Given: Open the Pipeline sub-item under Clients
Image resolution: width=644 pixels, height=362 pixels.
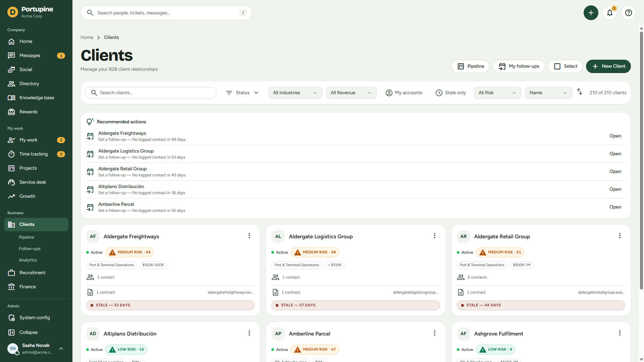Looking at the screenshot, I should coord(26,237).
